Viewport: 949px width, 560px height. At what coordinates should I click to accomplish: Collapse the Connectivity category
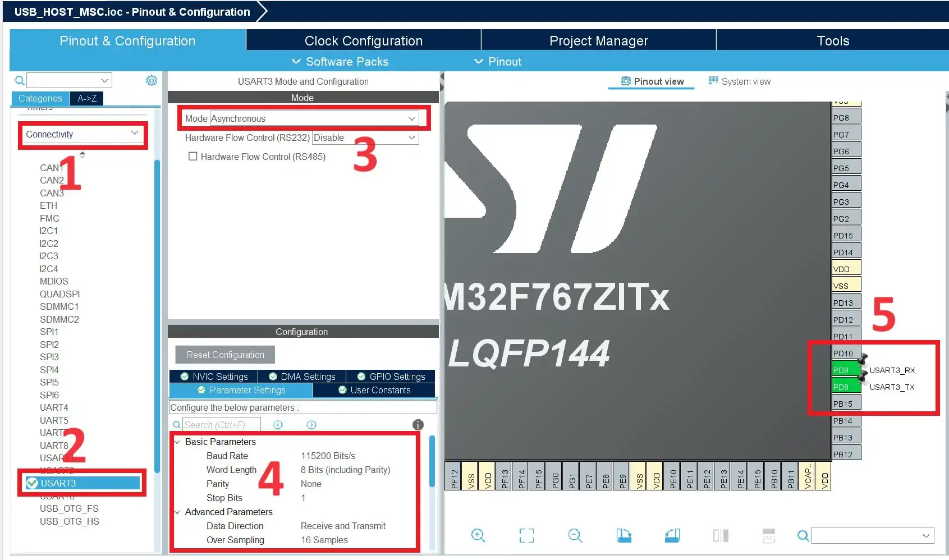click(82, 134)
